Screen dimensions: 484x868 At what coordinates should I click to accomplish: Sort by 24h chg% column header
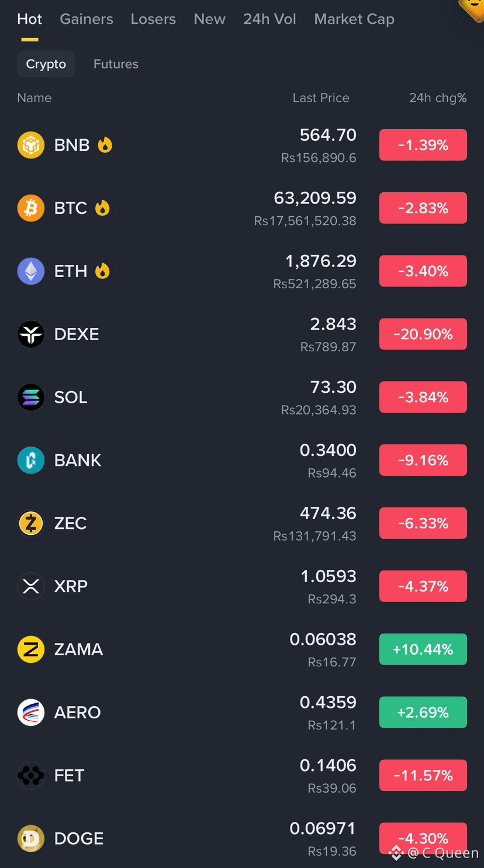438,98
